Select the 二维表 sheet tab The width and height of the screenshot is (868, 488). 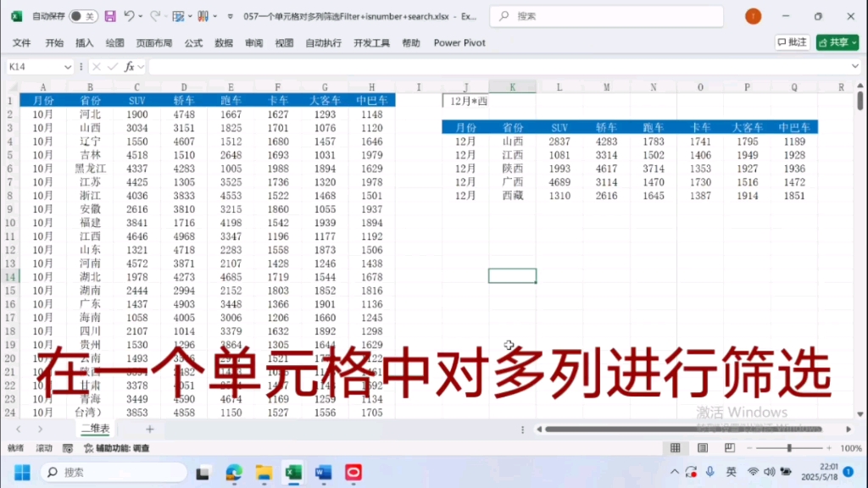tap(95, 430)
